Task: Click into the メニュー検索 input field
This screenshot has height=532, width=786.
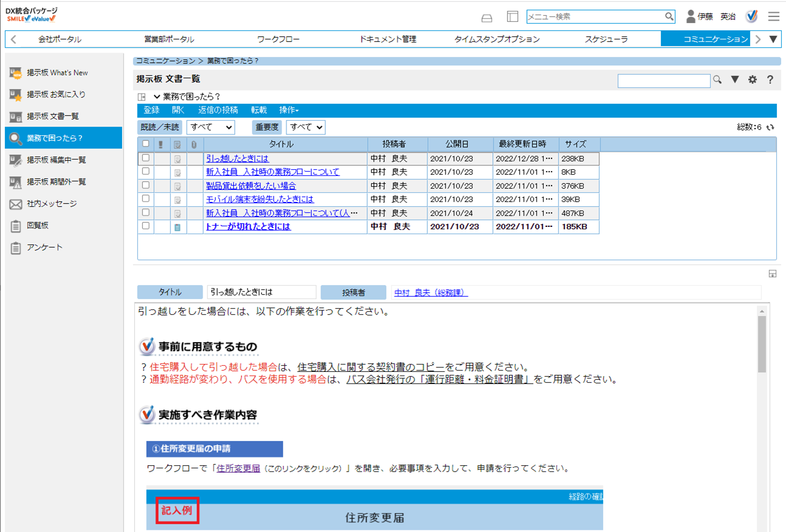Action: (x=595, y=16)
